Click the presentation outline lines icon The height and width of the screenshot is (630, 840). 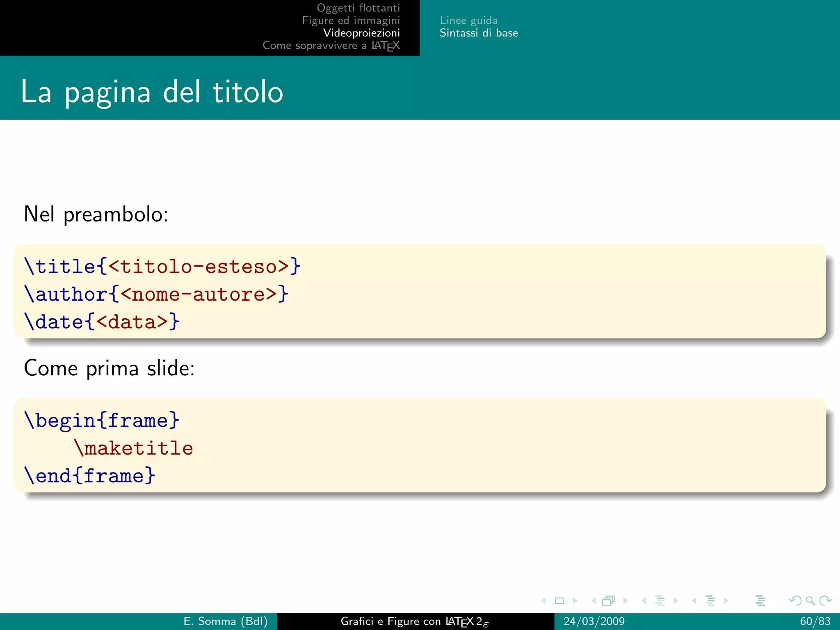[x=760, y=601]
